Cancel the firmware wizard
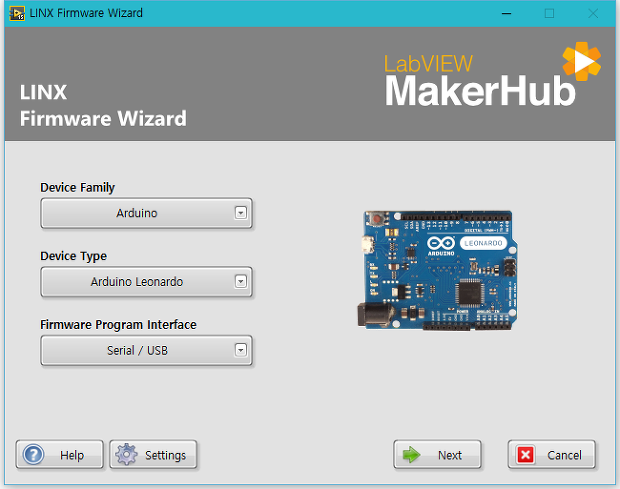Screen dimensions: 620x489 (x=552, y=455)
